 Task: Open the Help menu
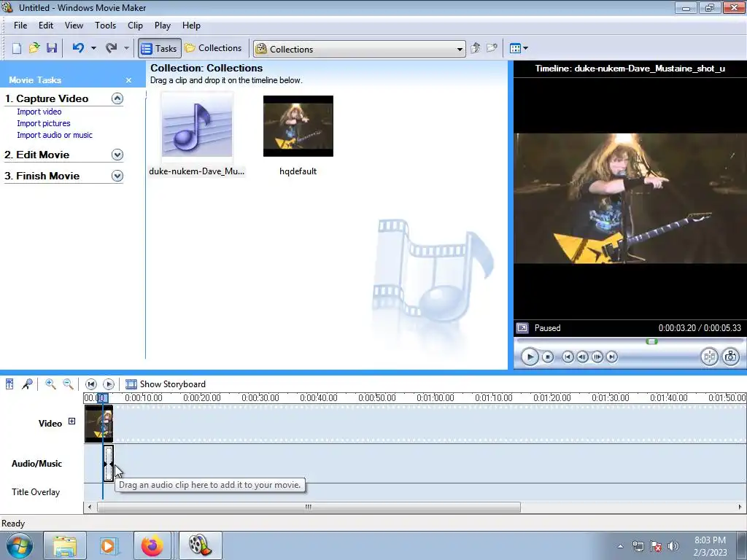coord(192,26)
